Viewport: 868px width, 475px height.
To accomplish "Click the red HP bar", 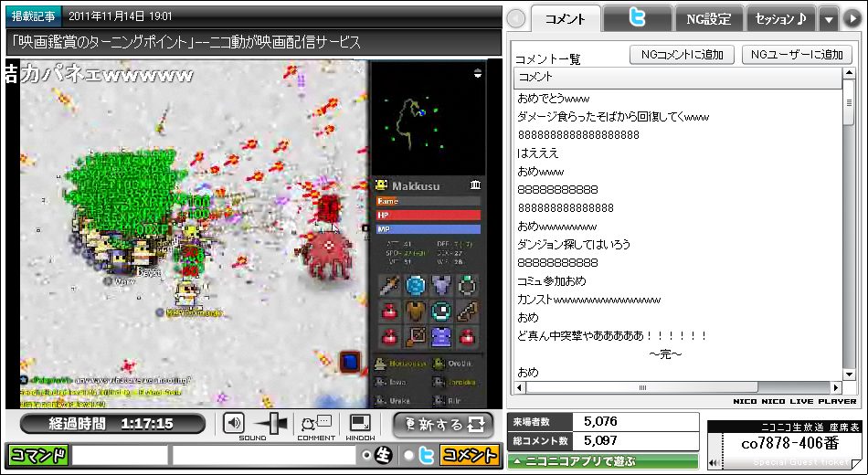I will tap(428, 215).
